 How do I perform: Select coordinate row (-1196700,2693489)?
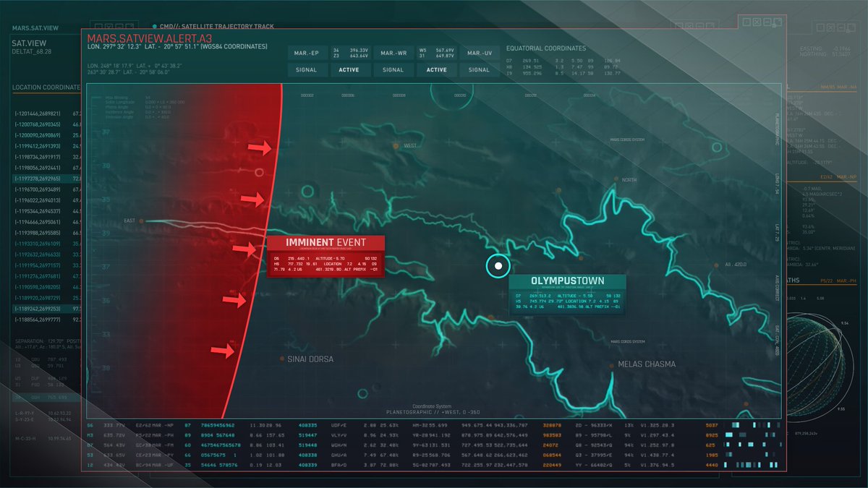point(38,189)
